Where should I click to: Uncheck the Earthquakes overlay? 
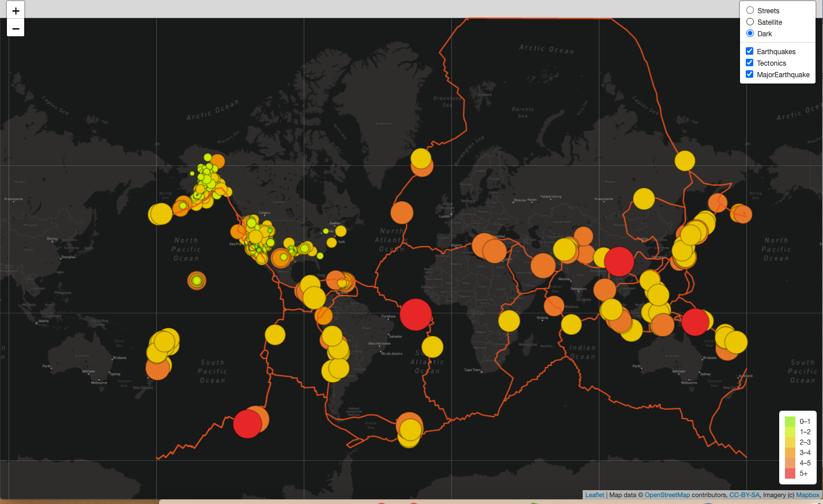749,51
